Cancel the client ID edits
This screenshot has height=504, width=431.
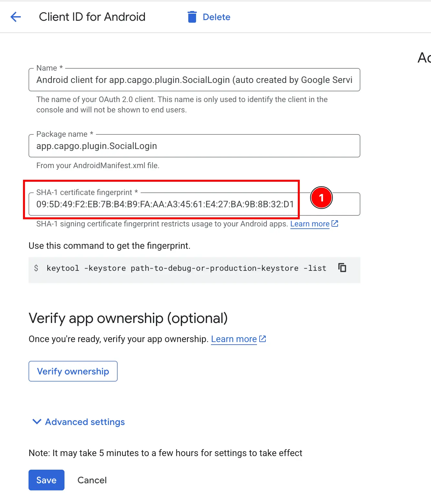(92, 480)
